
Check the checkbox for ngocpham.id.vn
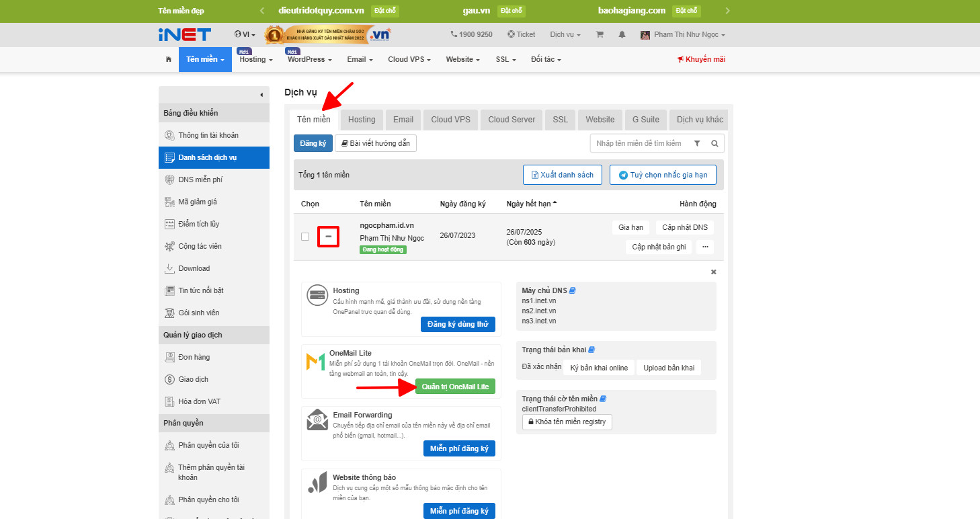304,236
